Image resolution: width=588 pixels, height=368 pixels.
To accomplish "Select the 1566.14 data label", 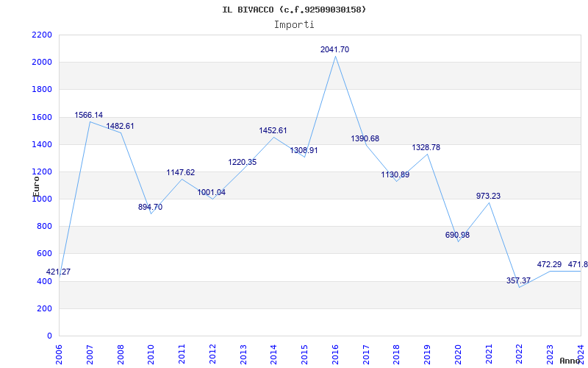I will (x=88, y=116).
